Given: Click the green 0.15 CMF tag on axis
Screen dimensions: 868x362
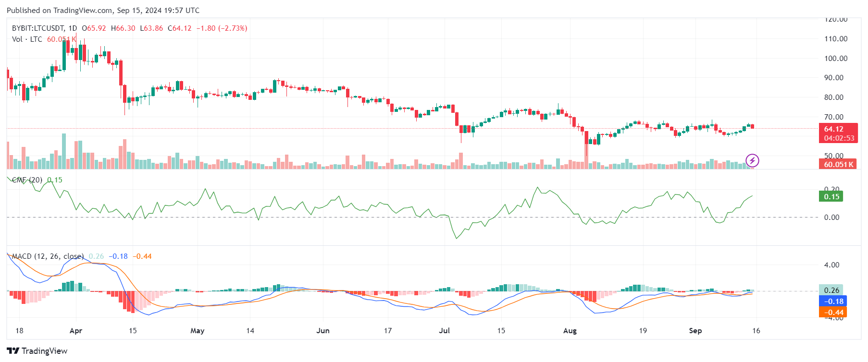Looking at the screenshot, I should (831, 196).
